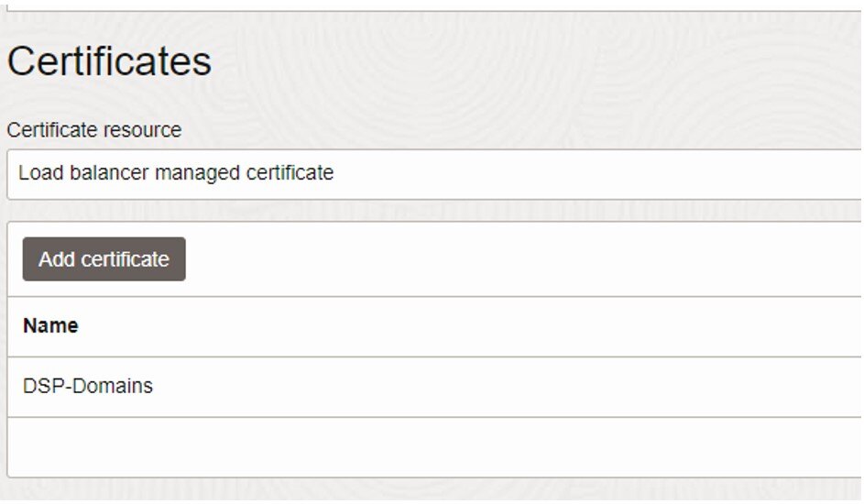Screen dimensions: 864x504
Task: Click the gap between dropdown and certificate table
Action: click(x=434, y=211)
